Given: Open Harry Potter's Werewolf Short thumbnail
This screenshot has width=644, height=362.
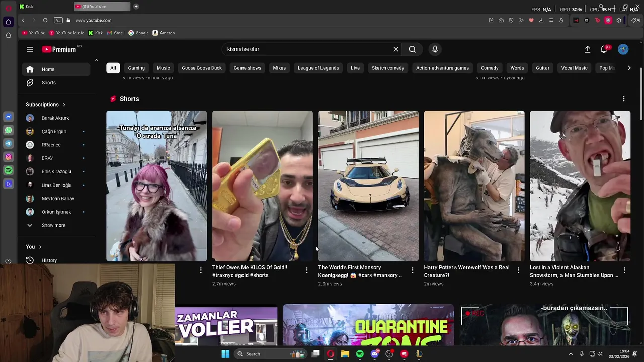Looking at the screenshot, I should click(474, 186).
